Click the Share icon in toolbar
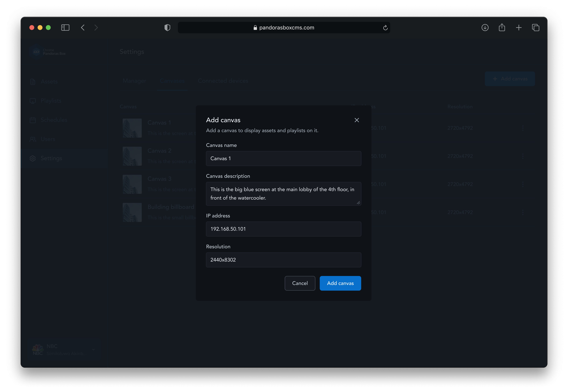The height and width of the screenshot is (392, 568). (502, 28)
